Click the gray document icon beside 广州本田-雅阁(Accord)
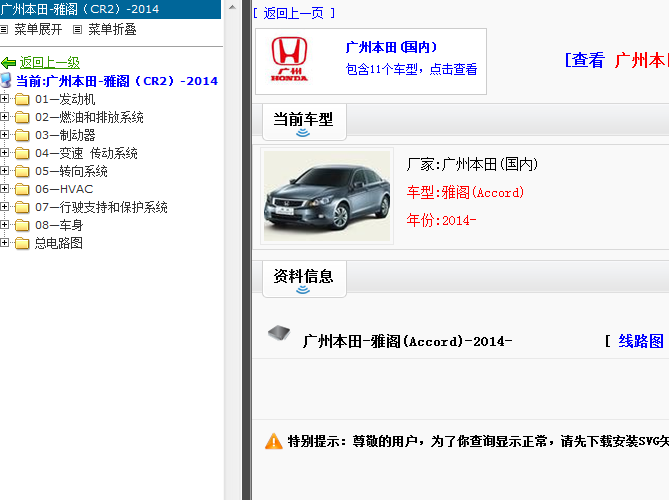669x500 pixels. point(279,333)
